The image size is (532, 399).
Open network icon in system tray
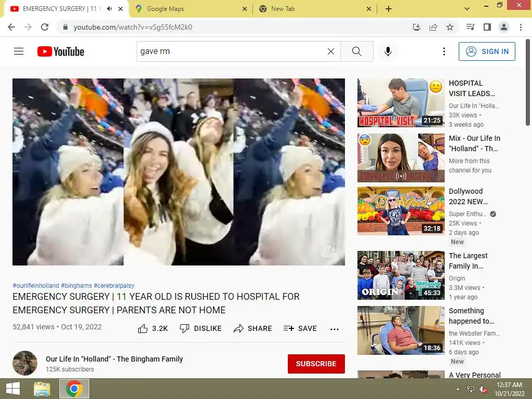click(x=471, y=389)
